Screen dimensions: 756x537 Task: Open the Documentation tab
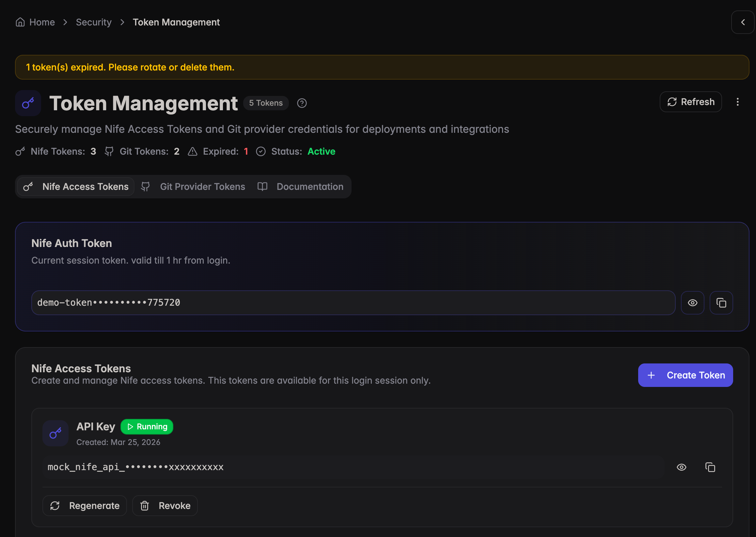tap(300, 187)
